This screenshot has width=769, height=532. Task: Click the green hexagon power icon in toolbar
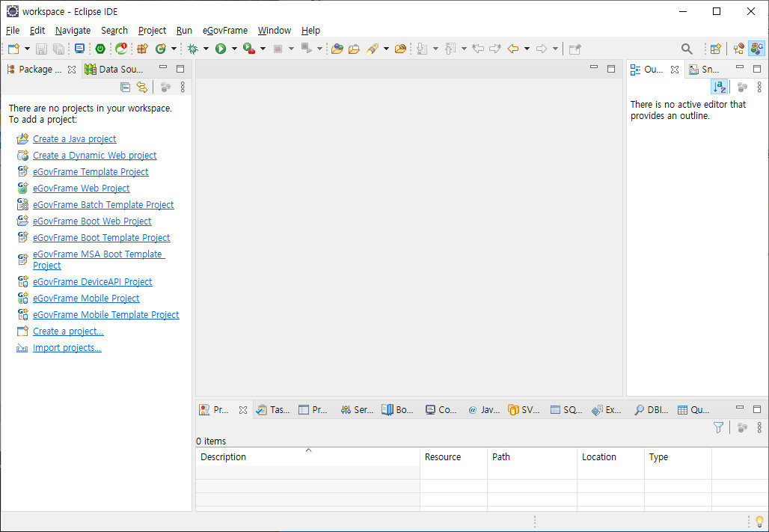tap(100, 49)
